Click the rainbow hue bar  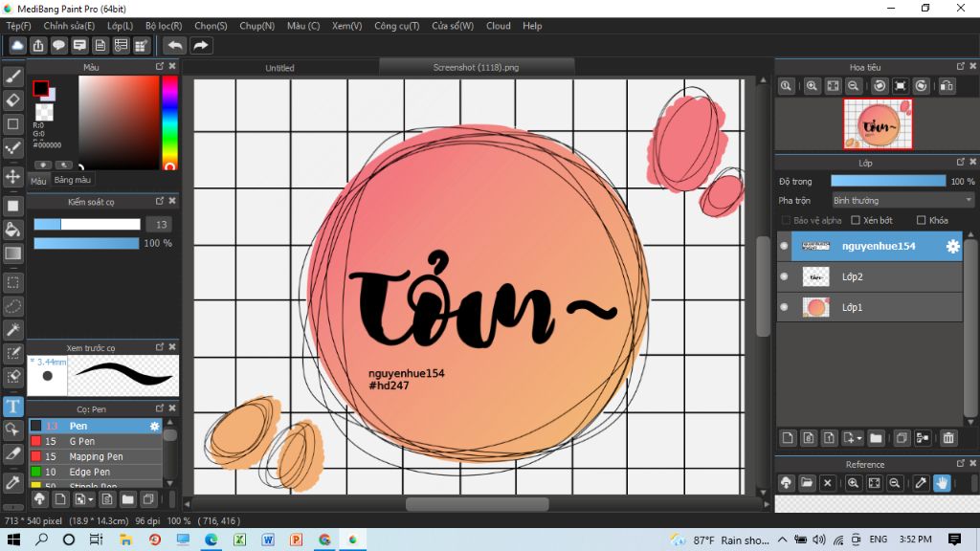169,122
